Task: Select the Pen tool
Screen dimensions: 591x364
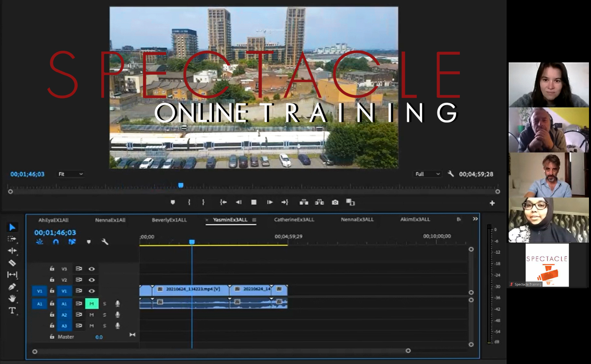Action: point(12,287)
